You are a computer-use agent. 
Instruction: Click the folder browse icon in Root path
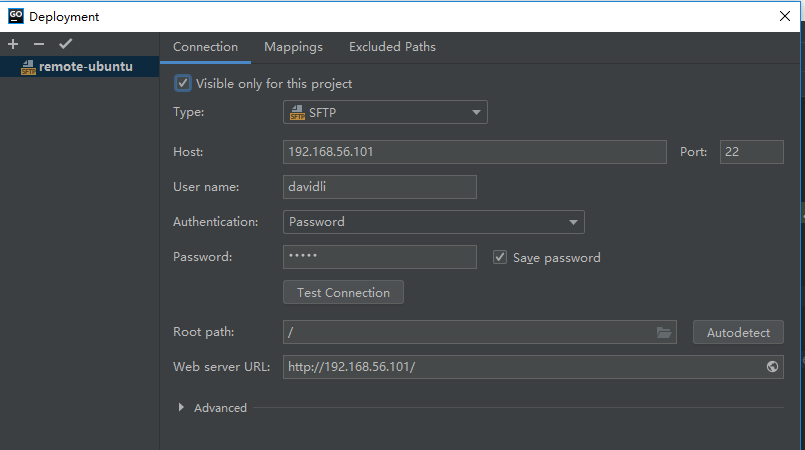click(663, 332)
